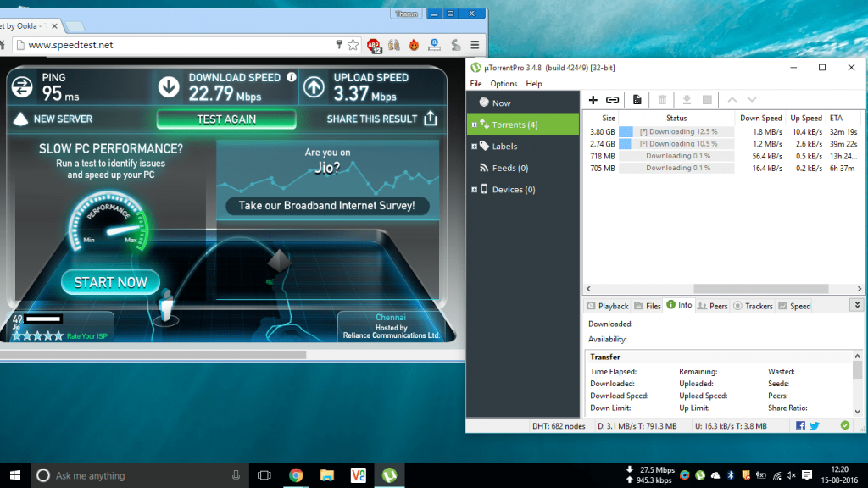Click the TEST AGAIN button

226,119
